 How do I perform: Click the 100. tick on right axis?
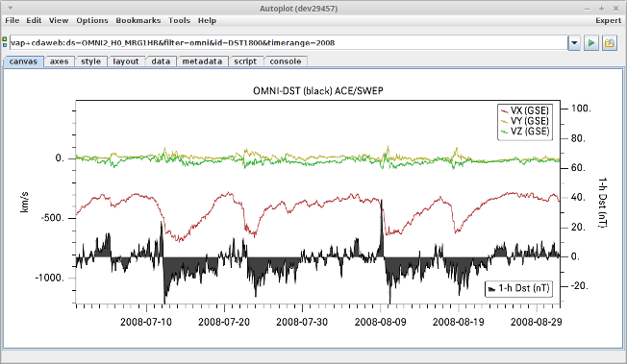click(581, 109)
